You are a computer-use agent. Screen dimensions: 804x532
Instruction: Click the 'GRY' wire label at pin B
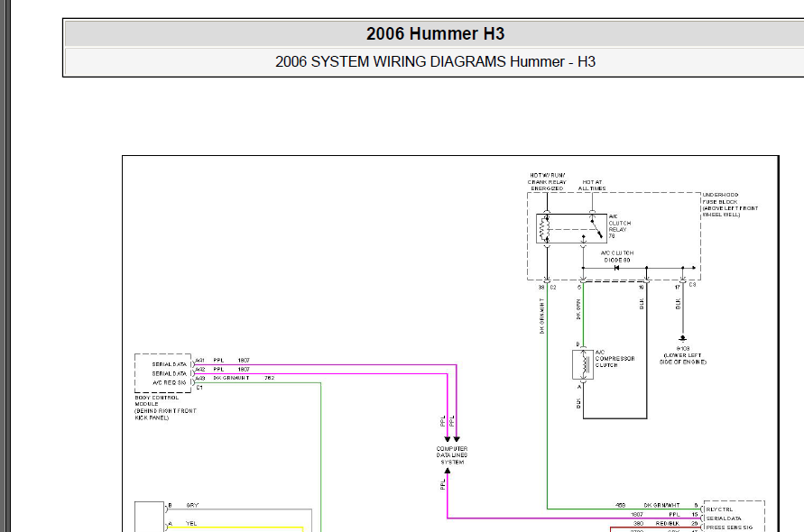click(192, 505)
